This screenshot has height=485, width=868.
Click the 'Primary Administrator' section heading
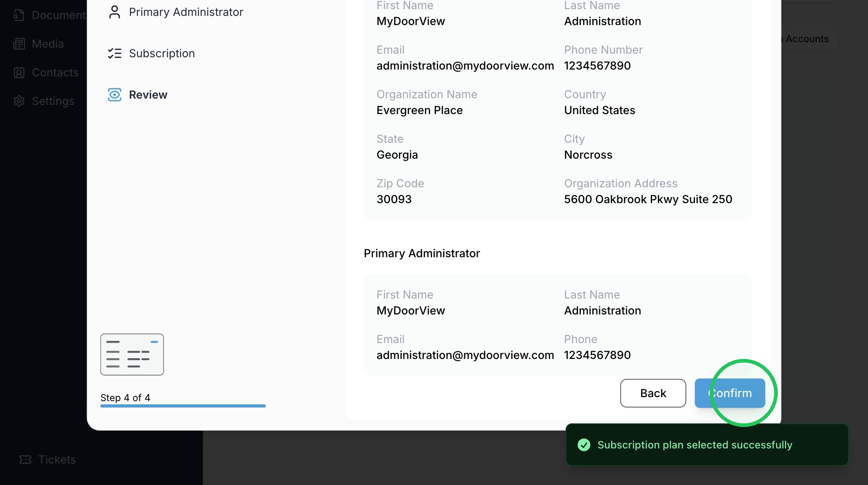click(x=422, y=253)
